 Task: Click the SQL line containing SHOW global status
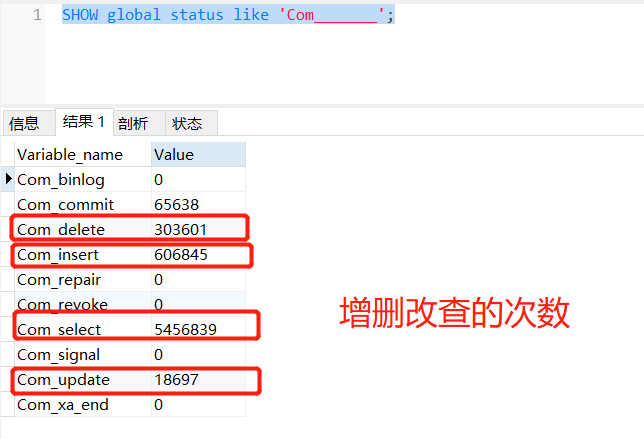[x=228, y=15]
